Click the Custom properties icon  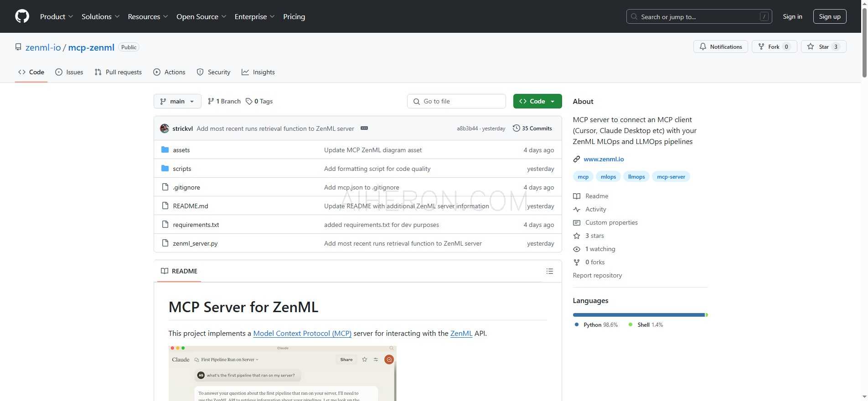click(x=577, y=222)
